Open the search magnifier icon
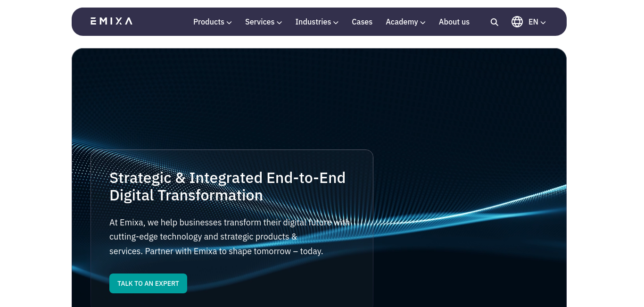The width and height of the screenshot is (644, 307). click(494, 22)
